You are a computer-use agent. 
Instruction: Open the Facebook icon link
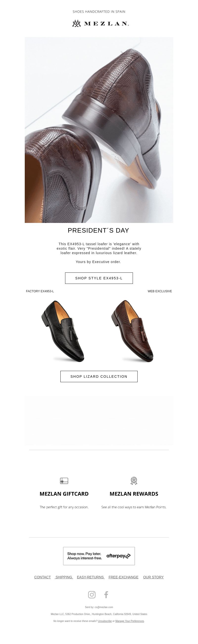106,594
